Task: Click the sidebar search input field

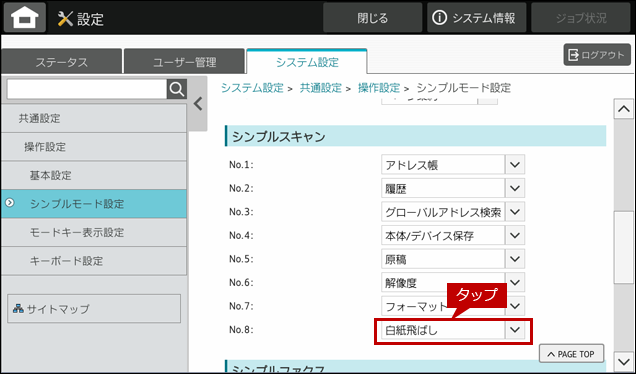Action: pos(87,89)
